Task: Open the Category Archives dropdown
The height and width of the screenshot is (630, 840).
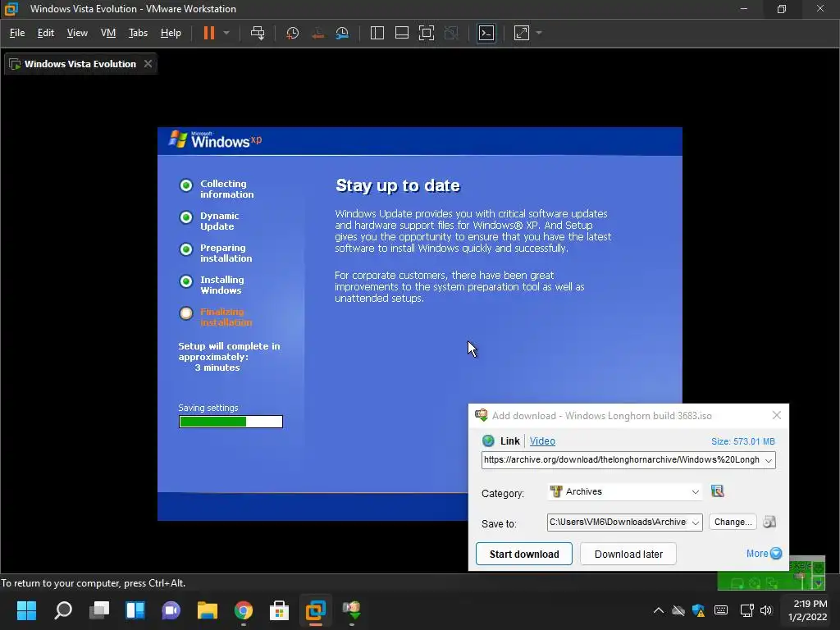Action: point(624,492)
